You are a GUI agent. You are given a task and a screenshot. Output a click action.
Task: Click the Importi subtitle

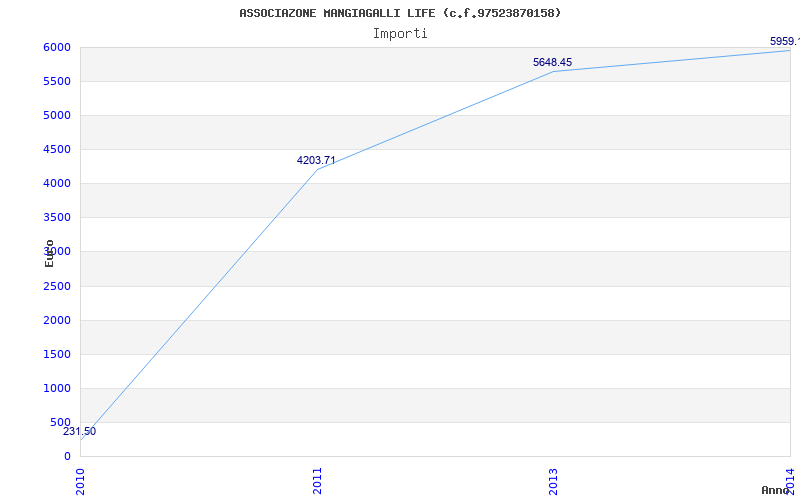point(400,34)
